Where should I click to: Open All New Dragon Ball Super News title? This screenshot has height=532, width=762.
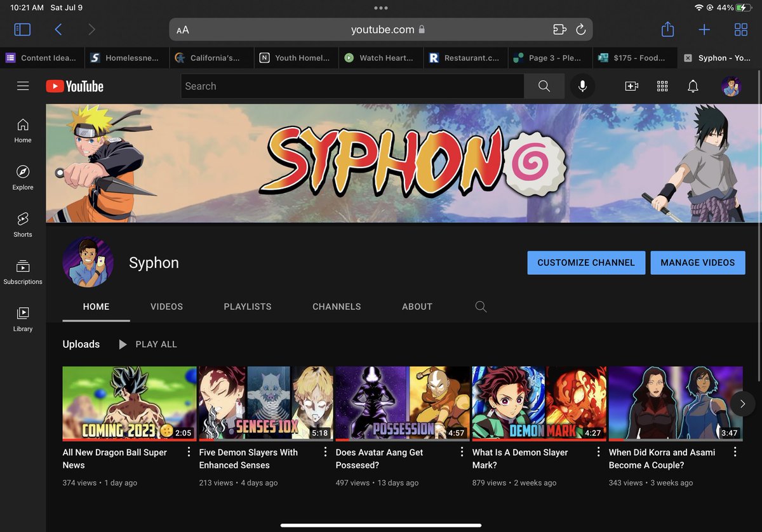pyautogui.click(x=115, y=458)
